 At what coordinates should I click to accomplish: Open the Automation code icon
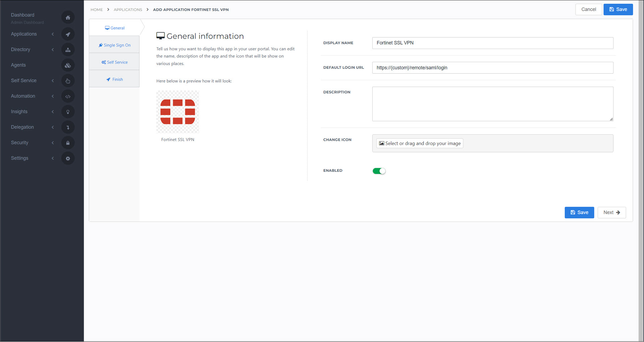coord(68,96)
